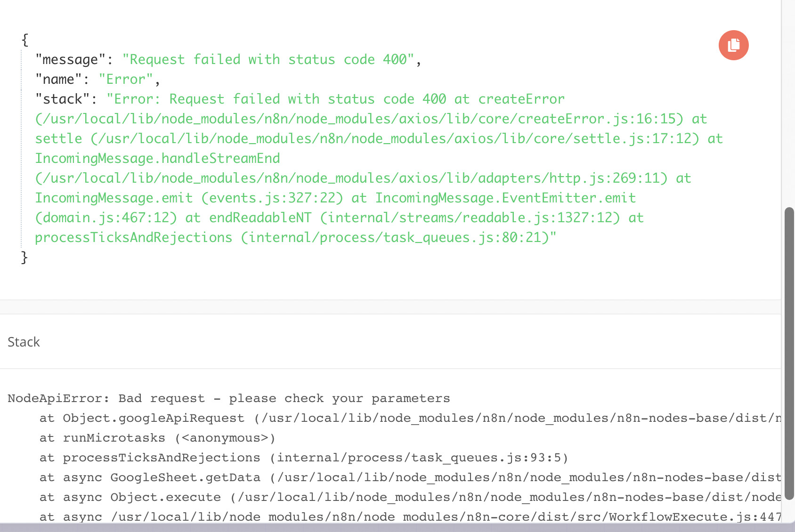Select the "message" key in the JSON

coord(70,60)
